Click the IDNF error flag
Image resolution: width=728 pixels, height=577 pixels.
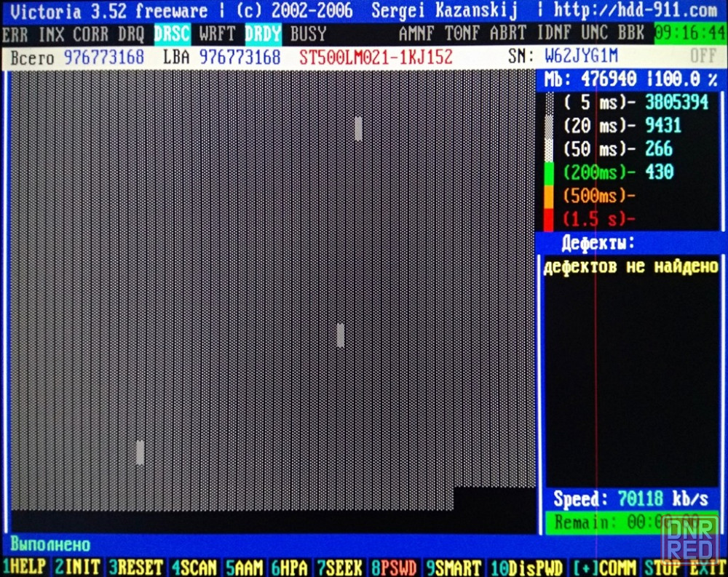[554, 33]
